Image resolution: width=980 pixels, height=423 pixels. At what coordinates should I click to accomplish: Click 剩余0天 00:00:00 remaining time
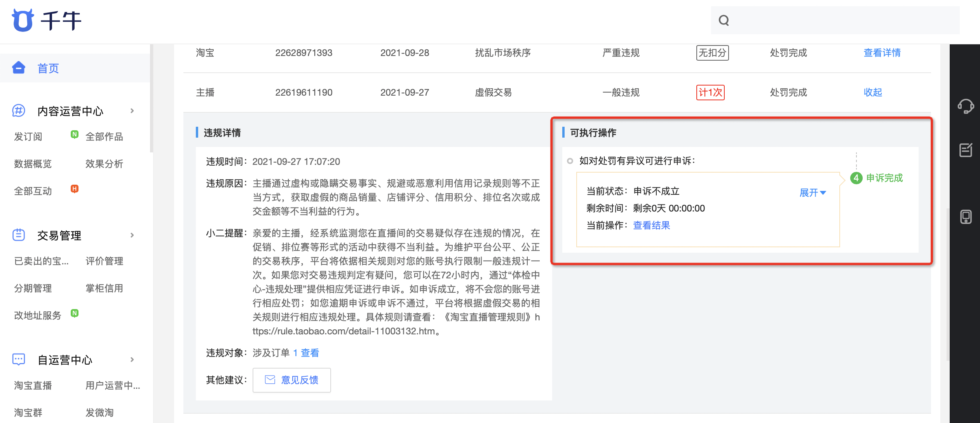point(669,208)
